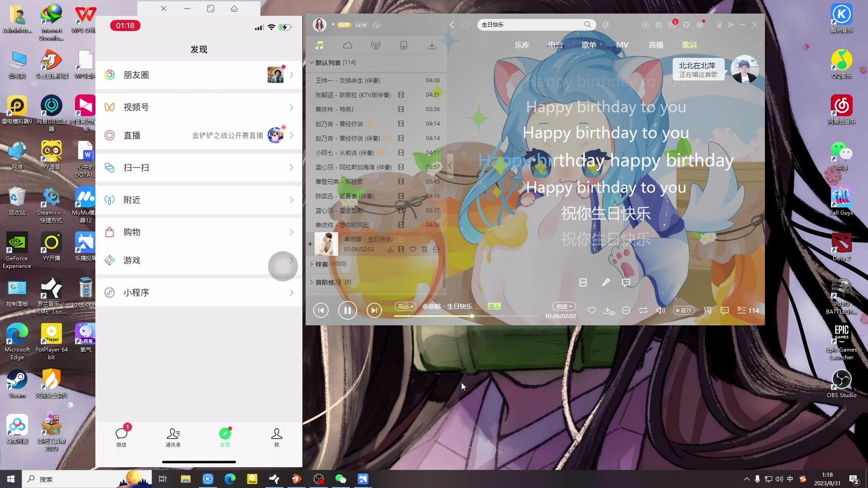Viewport: 868px width, 488px height.
Task: Open Kugou settings gear
Action: pos(700,25)
